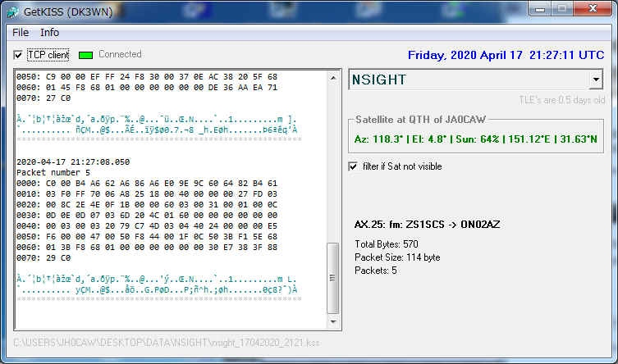Open the Info menu
Image resolution: width=618 pixels, height=364 pixels.
[50, 32]
